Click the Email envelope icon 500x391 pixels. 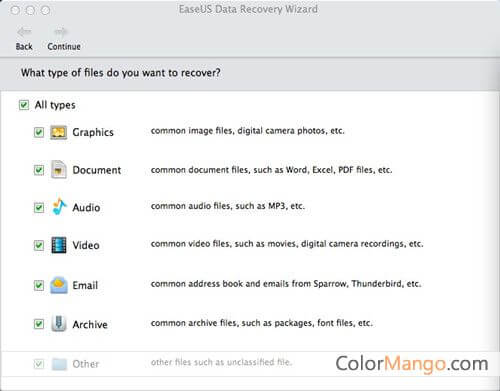click(x=59, y=285)
